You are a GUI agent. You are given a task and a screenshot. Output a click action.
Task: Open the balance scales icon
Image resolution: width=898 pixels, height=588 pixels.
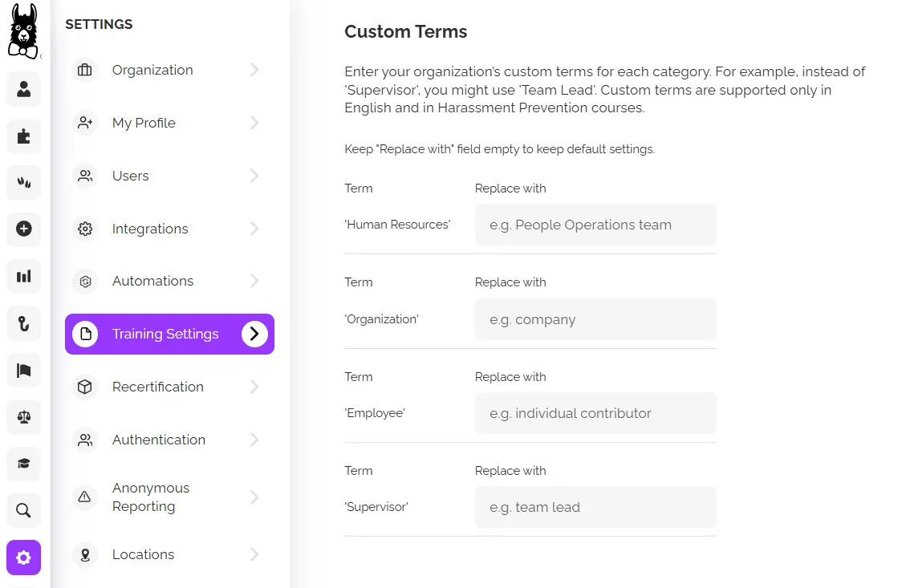(x=24, y=416)
